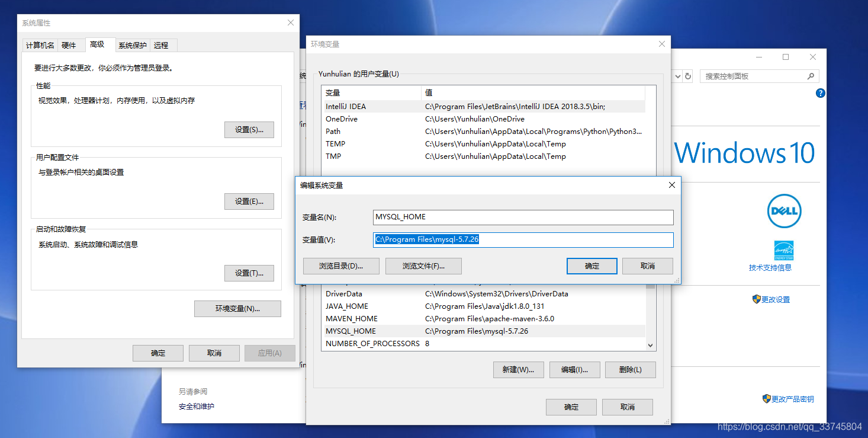Click 取消 in the Edit System Variable dialog
Screen dimensions: 868x438
point(648,266)
